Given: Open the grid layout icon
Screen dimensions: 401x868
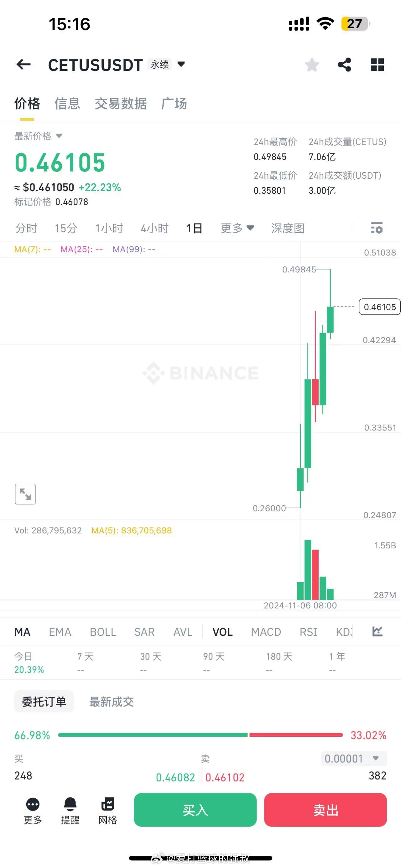Looking at the screenshot, I should [x=377, y=64].
